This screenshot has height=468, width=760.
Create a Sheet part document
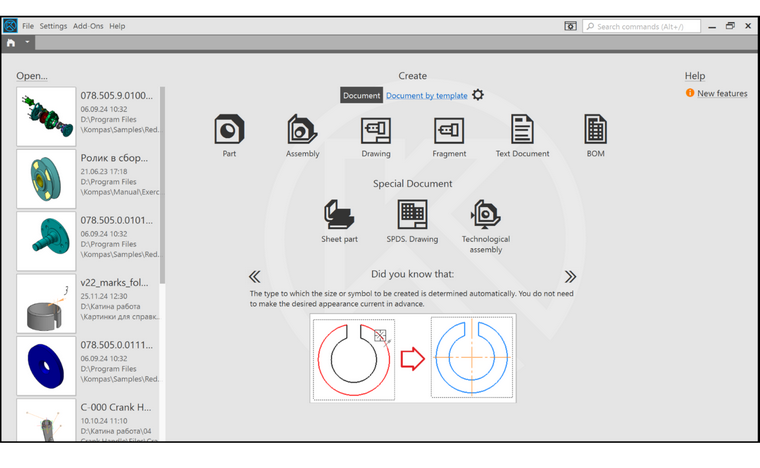pyautogui.click(x=339, y=214)
